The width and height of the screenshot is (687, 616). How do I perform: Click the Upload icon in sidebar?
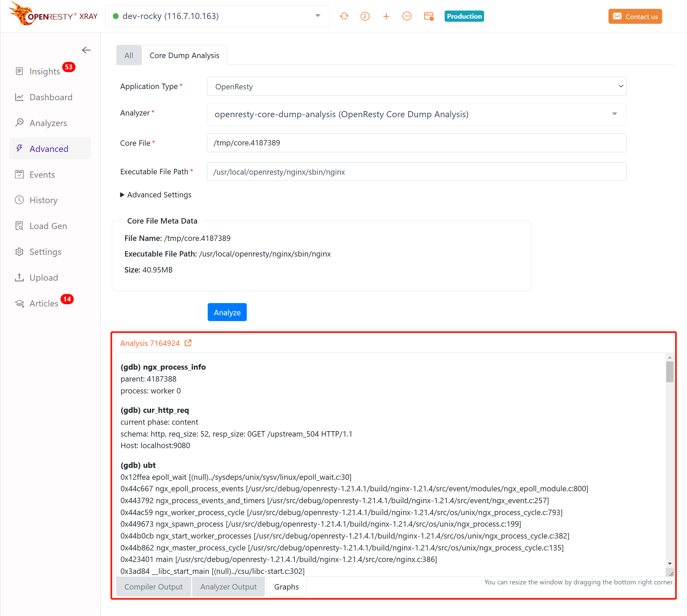click(19, 278)
